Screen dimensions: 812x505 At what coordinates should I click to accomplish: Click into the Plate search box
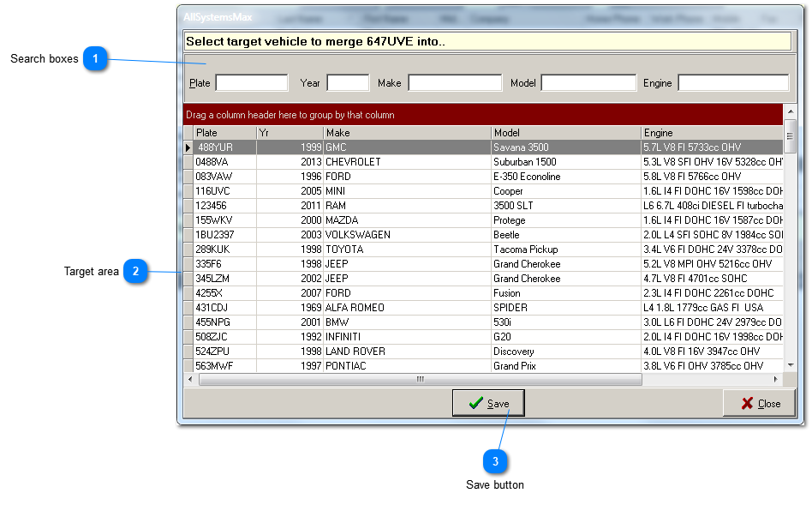(x=252, y=83)
